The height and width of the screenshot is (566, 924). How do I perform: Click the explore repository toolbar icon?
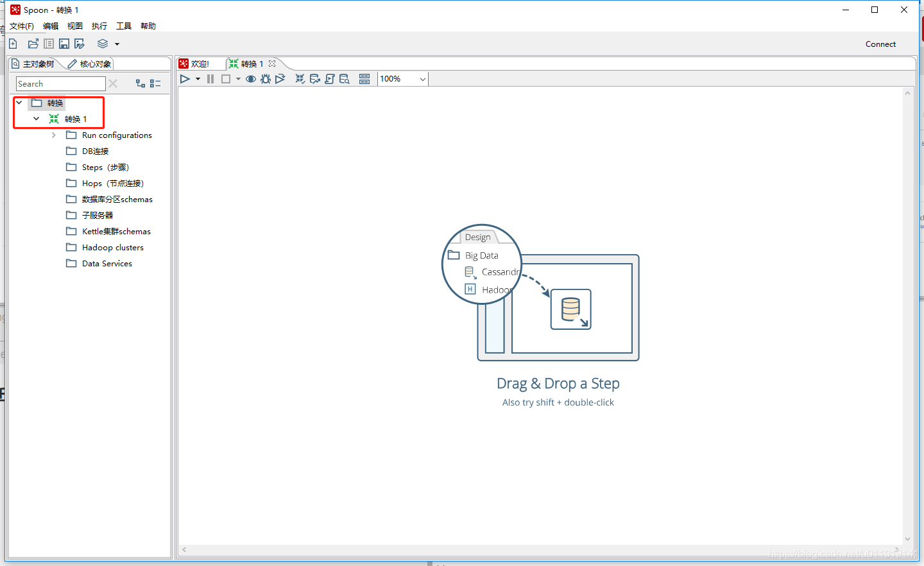tap(49, 44)
